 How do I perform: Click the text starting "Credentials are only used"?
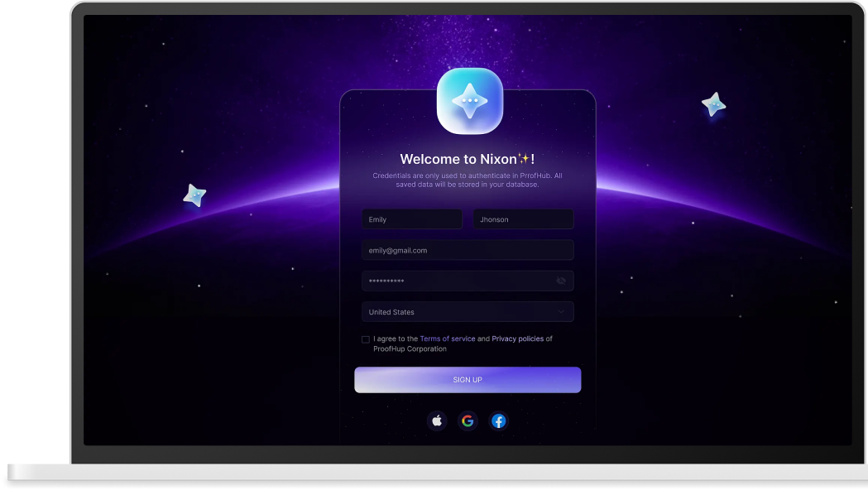[x=468, y=180]
